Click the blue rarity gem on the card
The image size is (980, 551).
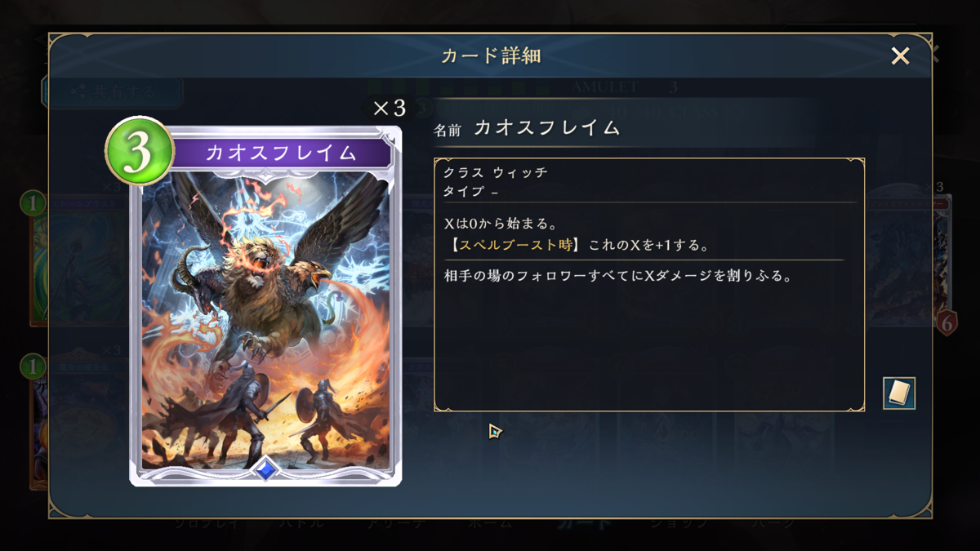click(265, 469)
